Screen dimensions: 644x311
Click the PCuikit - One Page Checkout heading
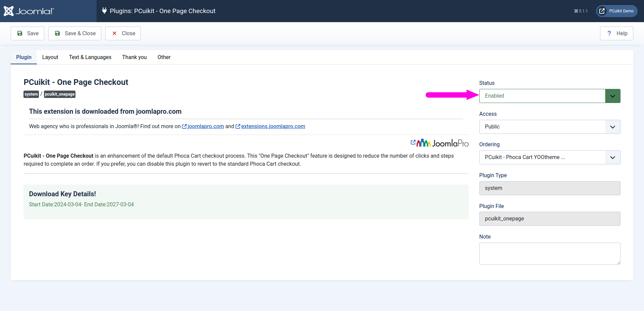(x=76, y=82)
